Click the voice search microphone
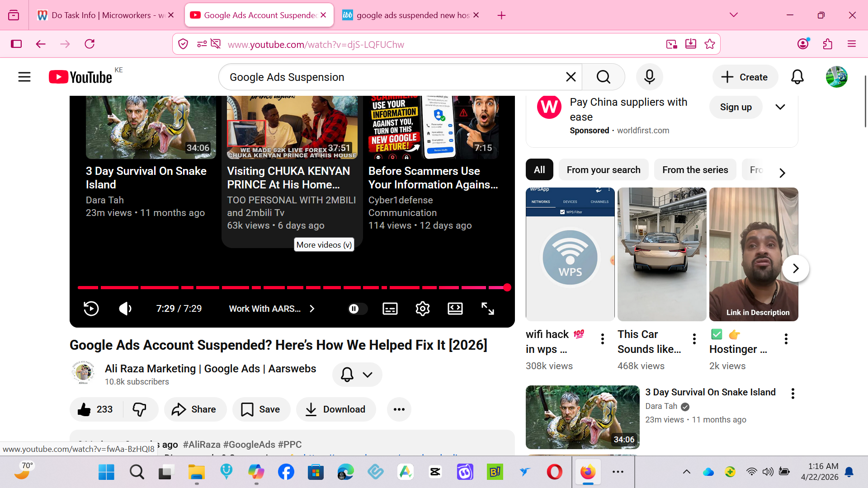The height and width of the screenshot is (488, 868). point(649,77)
